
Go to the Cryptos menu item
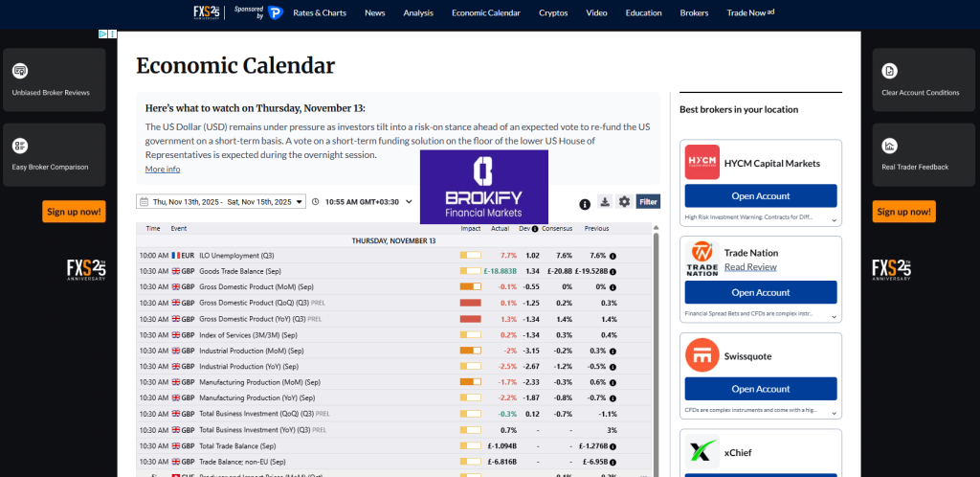point(553,12)
